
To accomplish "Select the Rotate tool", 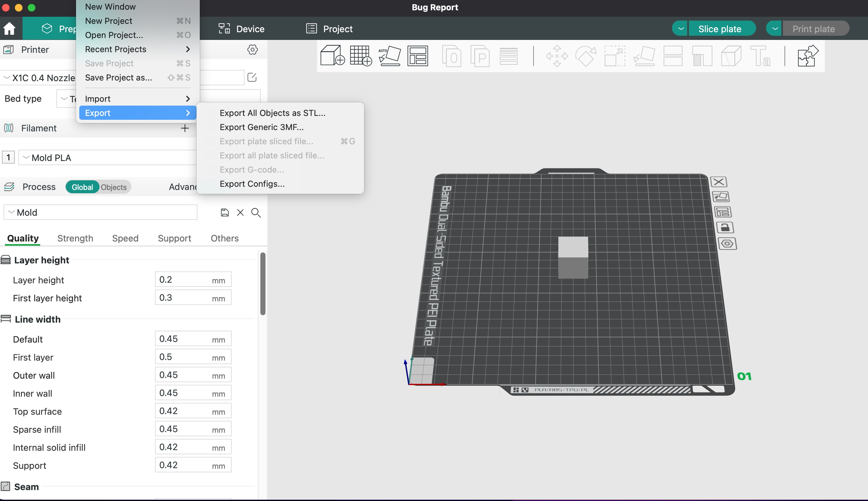I will point(586,56).
